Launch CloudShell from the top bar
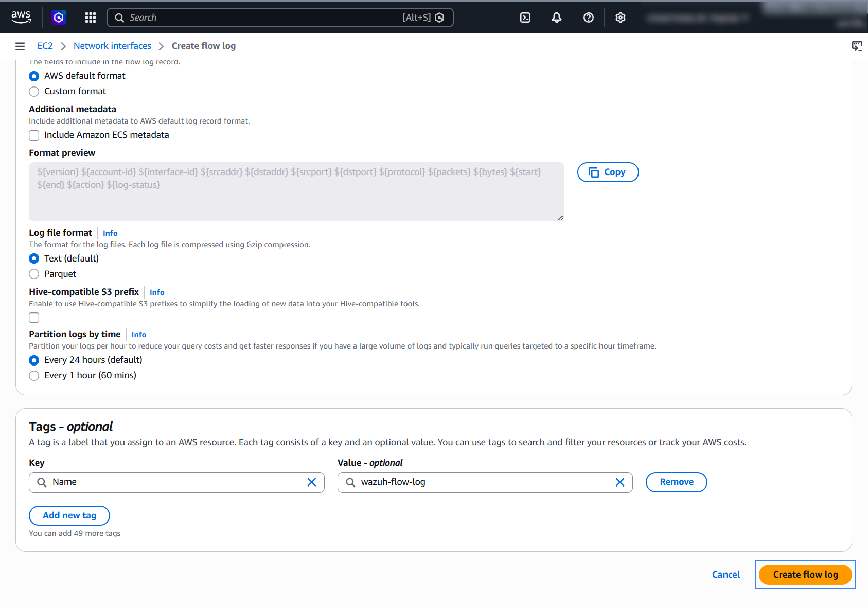The image size is (868, 608). [x=525, y=18]
